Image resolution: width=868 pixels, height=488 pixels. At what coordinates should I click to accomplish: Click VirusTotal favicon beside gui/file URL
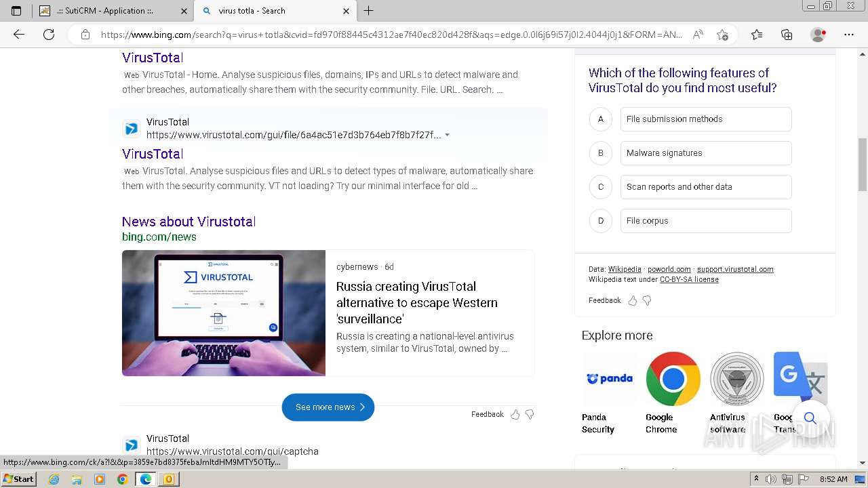pyautogui.click(x=132, y=129)
